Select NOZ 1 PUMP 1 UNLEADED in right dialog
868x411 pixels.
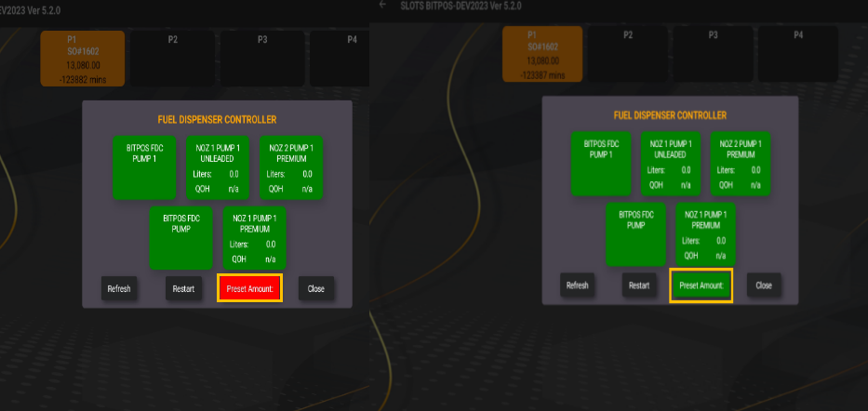pyautogui.click(x=670, y=164)
